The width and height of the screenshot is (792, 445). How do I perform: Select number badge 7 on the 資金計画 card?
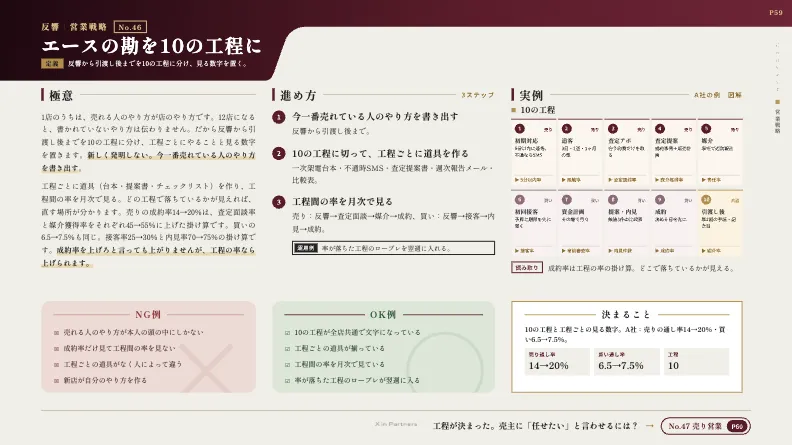coord(567,200)
